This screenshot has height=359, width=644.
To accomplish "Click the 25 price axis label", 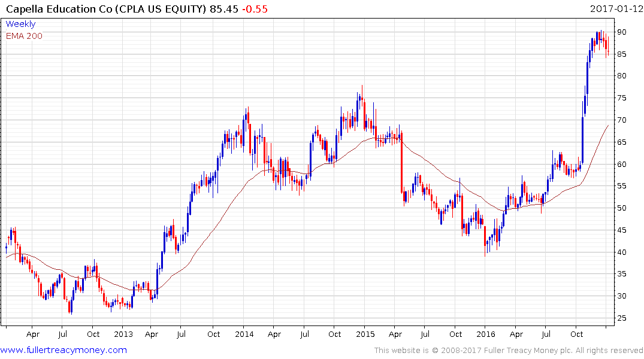I will pos(621,318).
